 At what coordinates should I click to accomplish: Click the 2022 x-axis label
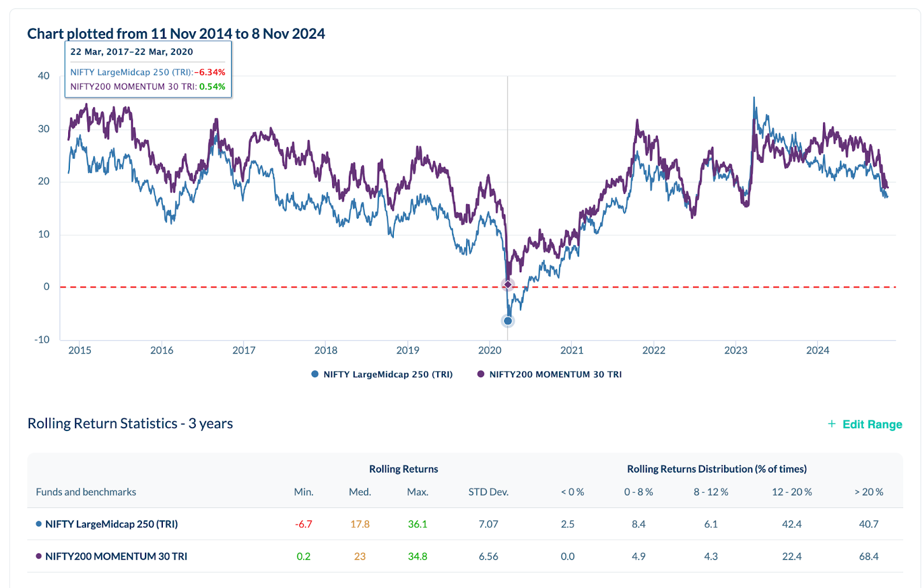pyautogui.click(x=654, y=350)
